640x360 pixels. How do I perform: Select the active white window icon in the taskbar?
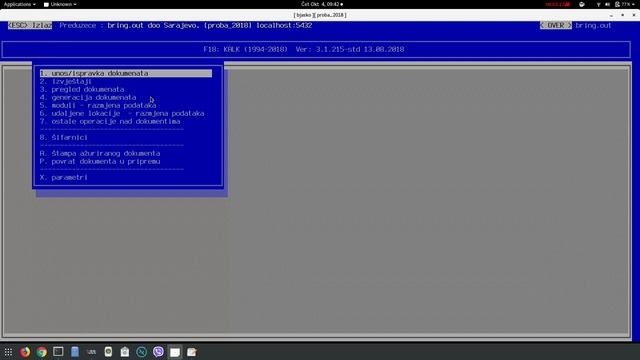(175, 352)
